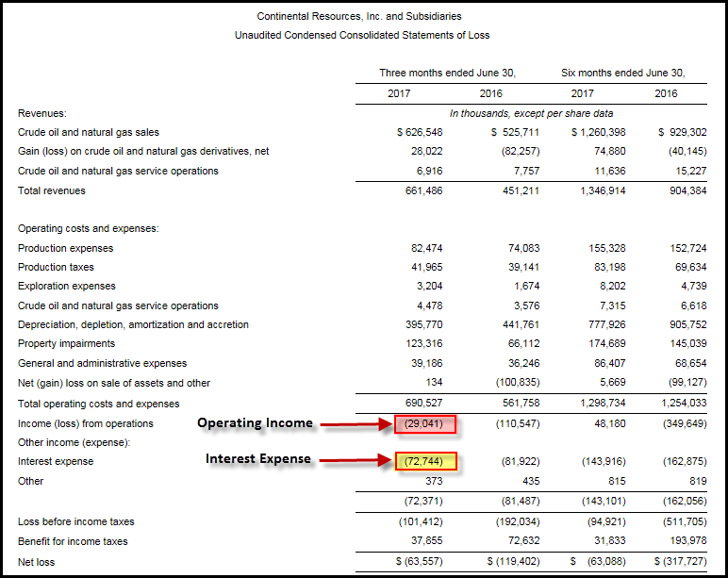Image resolution: width=728 pixels, height=578 pixels.
Task: Click the Three months ended June 30 header
Action: (x=447, y=73)
